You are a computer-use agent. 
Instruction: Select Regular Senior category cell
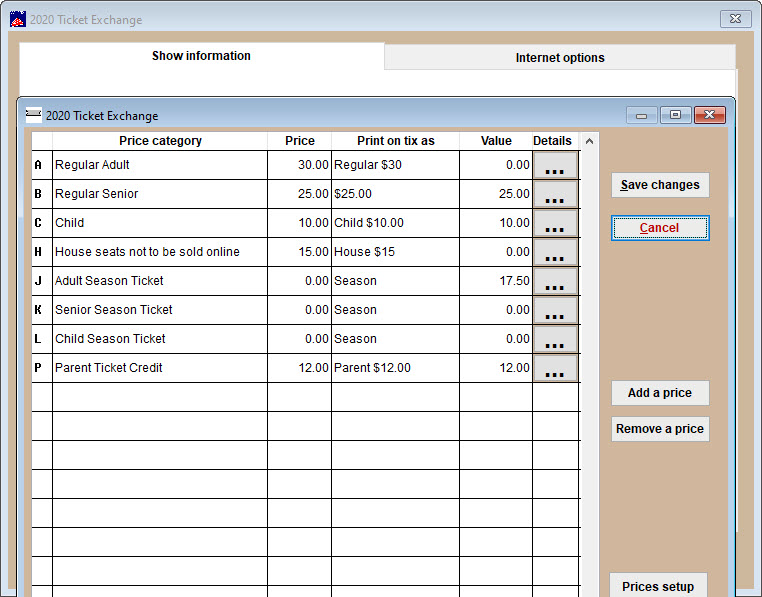[x=160, y=194]
